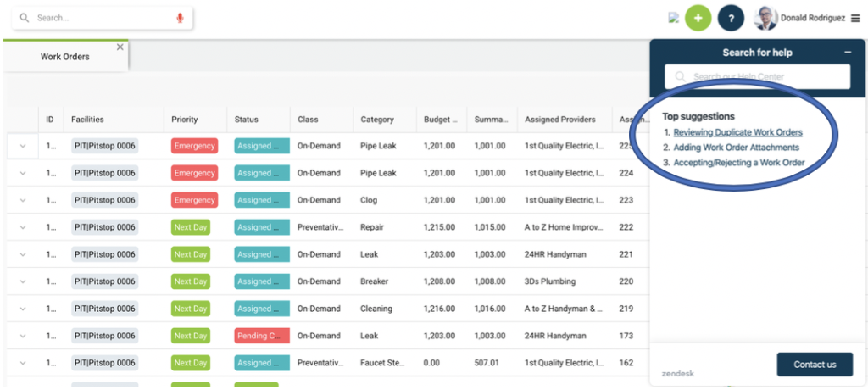868x390 pixels.
Task: Open the question mark help icon
Action: click(731, 18)
